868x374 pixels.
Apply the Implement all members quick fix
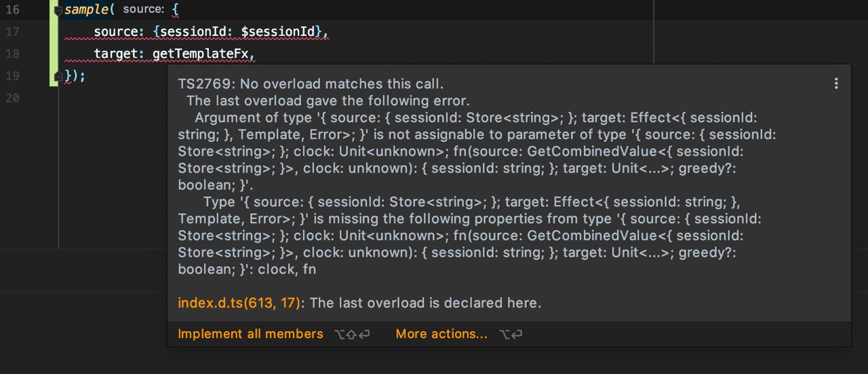(x=250, y=334)
